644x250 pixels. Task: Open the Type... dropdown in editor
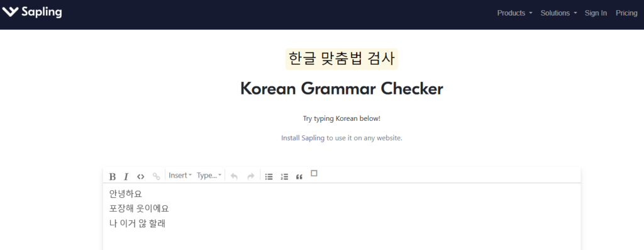tap(209, 176)
